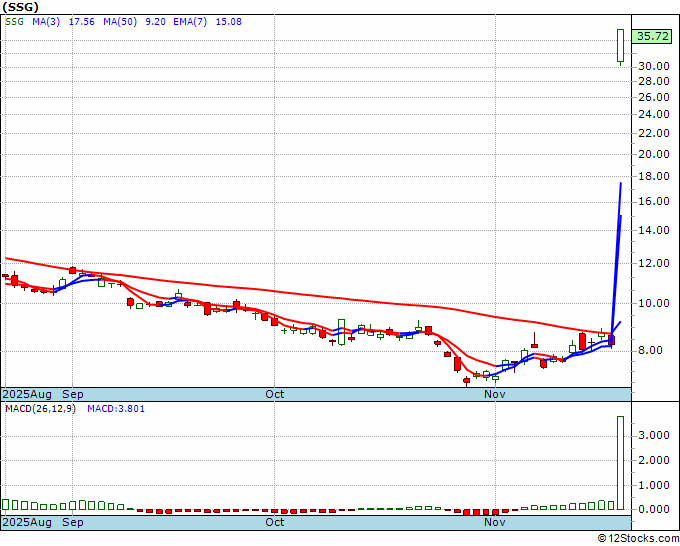The height and width of the screenshot is (546, 680).
Task: Click the Nov marker on price timeline
Action: (x=495, y=394)
